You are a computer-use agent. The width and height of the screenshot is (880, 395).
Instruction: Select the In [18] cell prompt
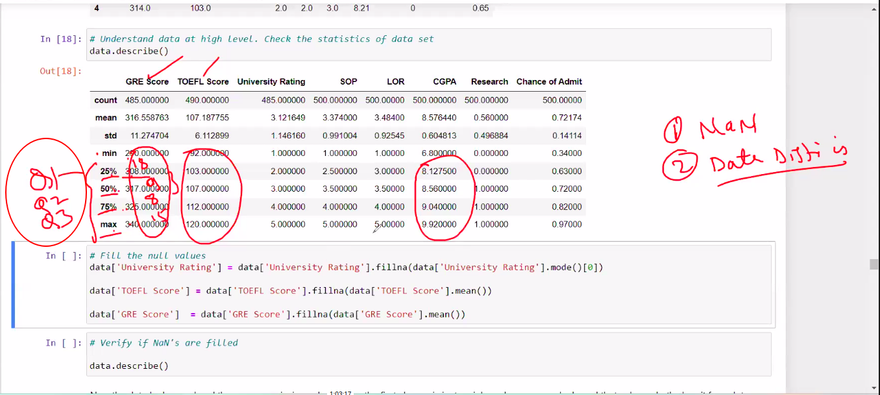click(x=61, y=39)
